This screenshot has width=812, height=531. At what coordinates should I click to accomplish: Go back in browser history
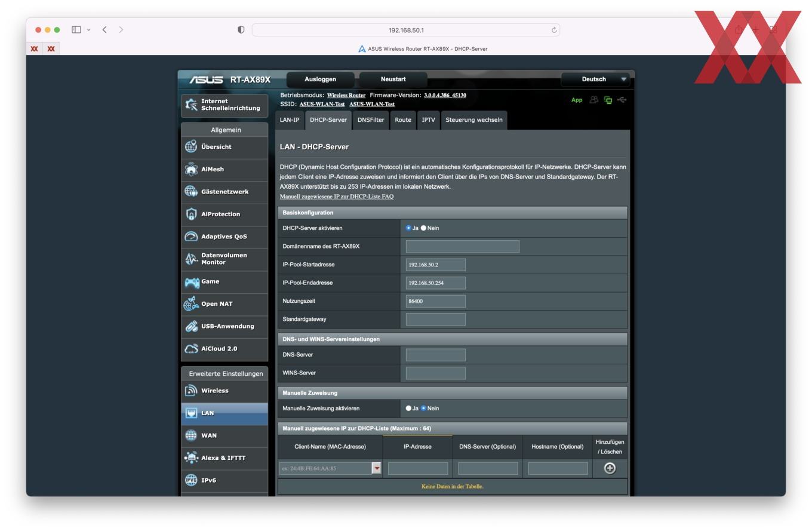104,29
